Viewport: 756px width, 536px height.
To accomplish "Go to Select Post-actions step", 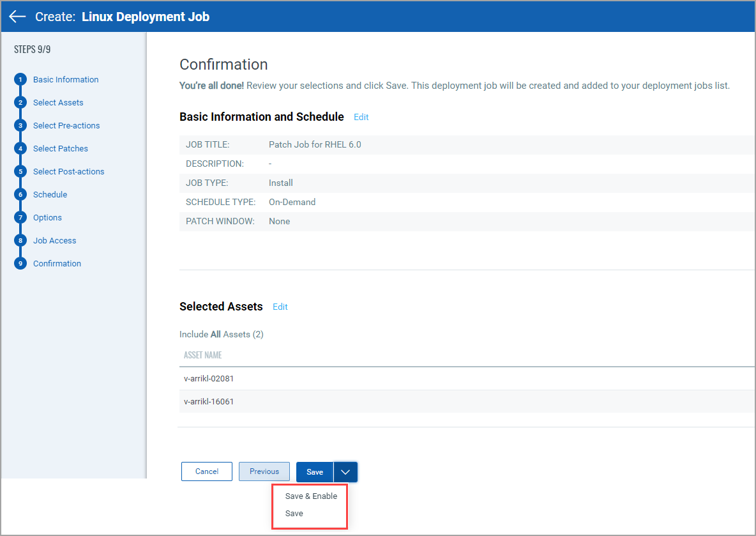I will point(68,172).
